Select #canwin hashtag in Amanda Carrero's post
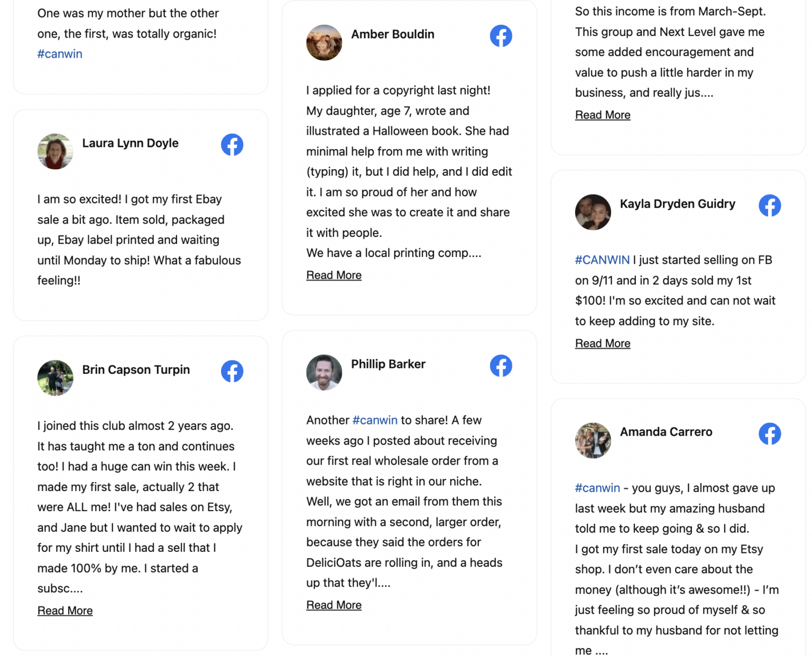This screenshot has height=656, width=812. 597,488
